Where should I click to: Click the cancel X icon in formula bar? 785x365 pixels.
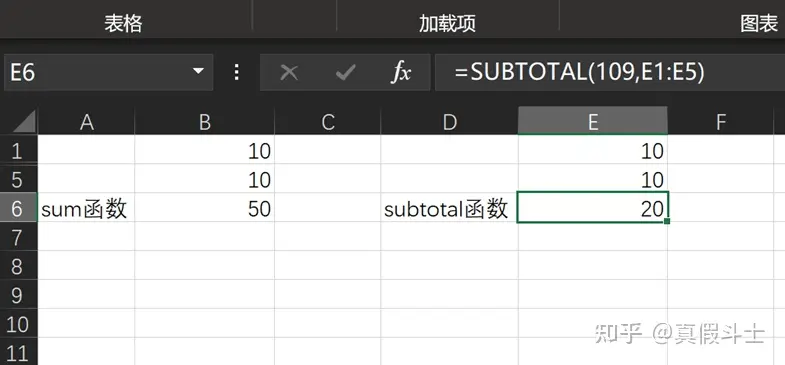[289, 73]
